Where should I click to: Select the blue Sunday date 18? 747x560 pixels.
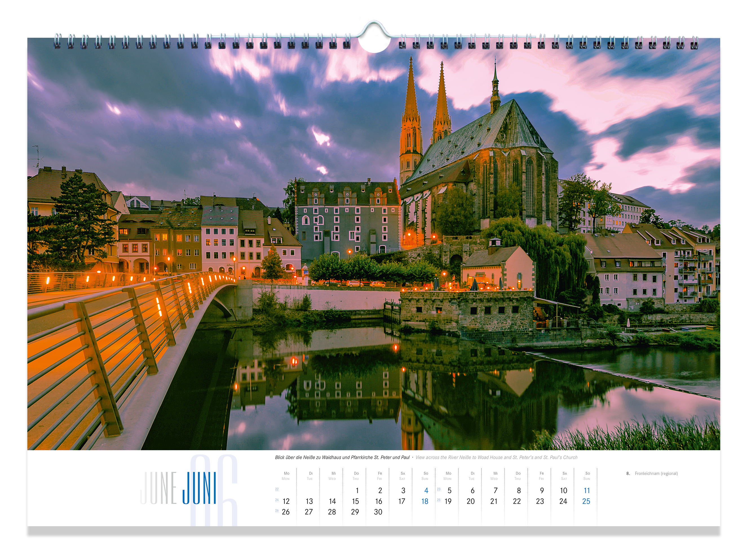[425, 501]
